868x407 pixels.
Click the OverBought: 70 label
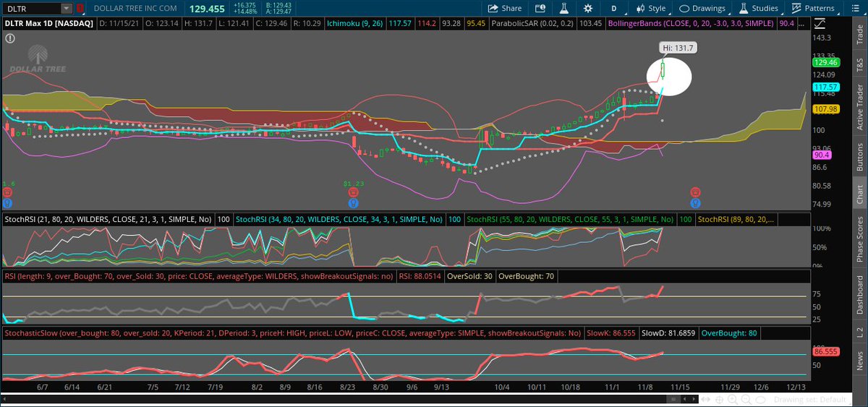[525, 275]
